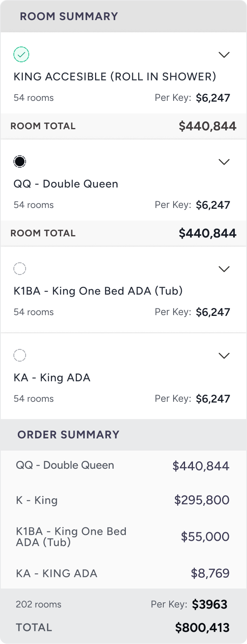Click the $800,413 total amount
This screenshot has height=644, width=247.
[202, 627]
